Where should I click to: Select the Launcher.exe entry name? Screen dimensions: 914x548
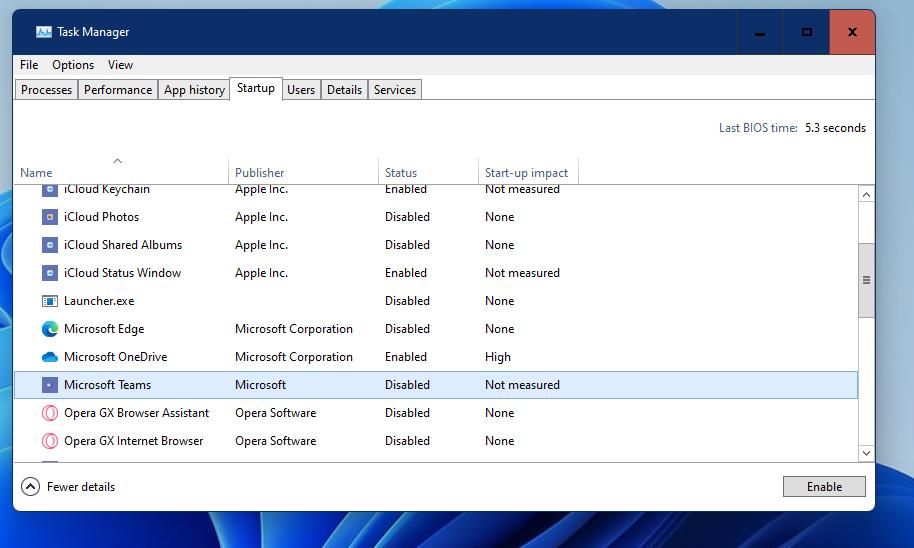click(99, 301)
